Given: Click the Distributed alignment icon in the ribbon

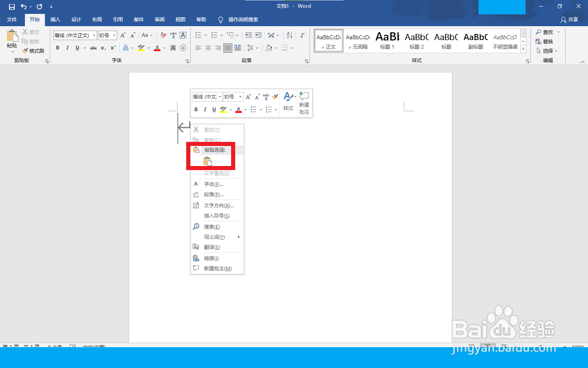Looking at the screenshot, I should (238, 48).
